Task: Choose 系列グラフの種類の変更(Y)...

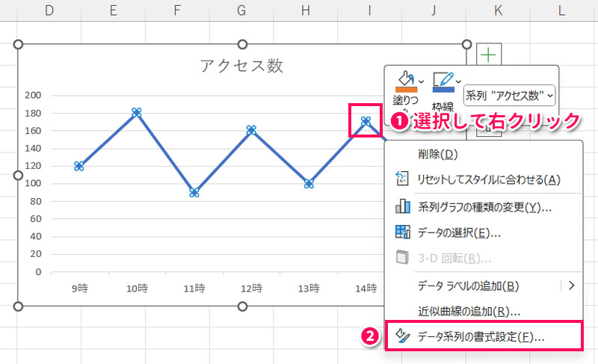Action: (484, 207)
